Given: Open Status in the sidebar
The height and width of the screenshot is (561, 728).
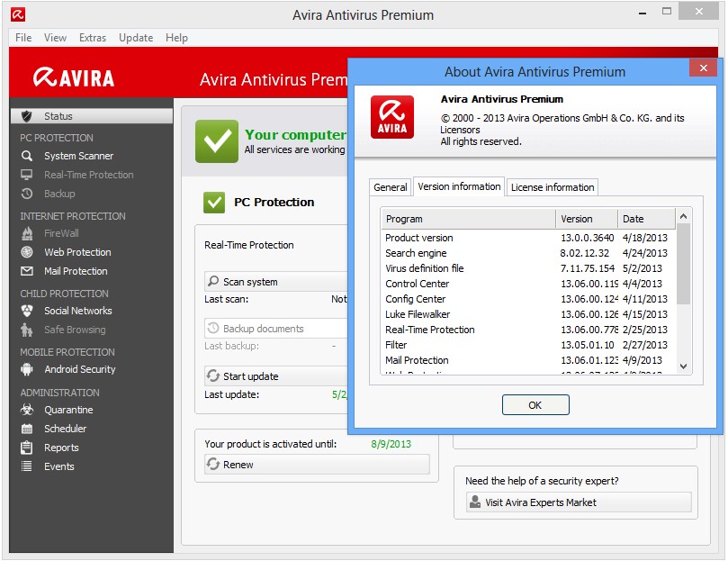Looking at the screenshot, I should [92, 116].
